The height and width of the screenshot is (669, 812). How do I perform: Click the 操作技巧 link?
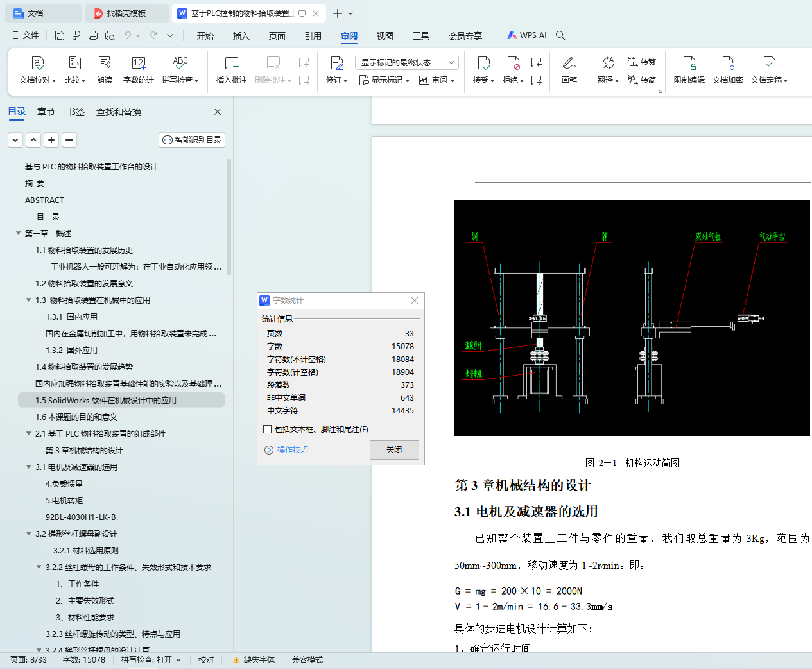[286, 449]
